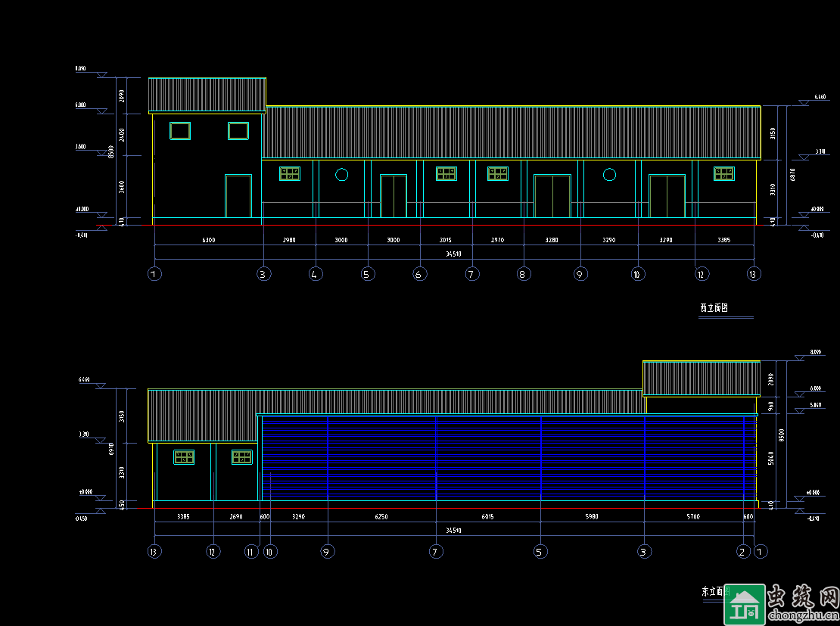Select the 西立面图 drawing title
This screenshot has width=840, height=626.
click(x=714, y=308)
